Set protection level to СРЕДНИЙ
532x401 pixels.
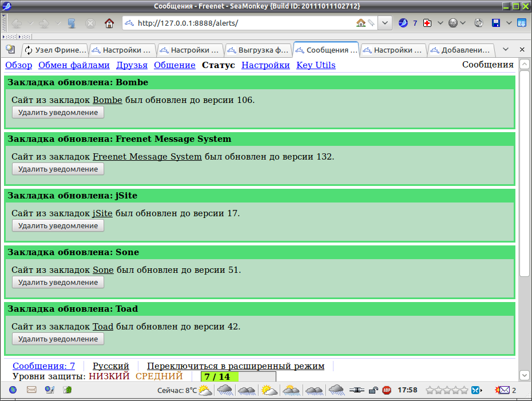click(159, 376)
